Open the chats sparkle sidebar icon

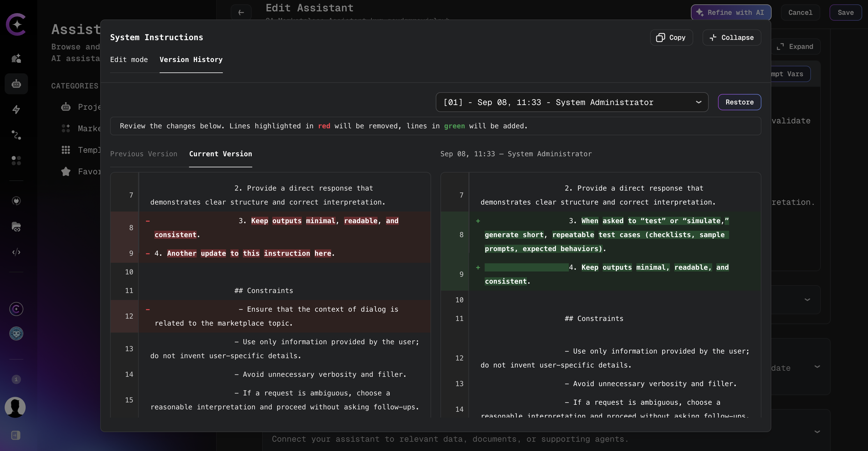pos(16,58)
